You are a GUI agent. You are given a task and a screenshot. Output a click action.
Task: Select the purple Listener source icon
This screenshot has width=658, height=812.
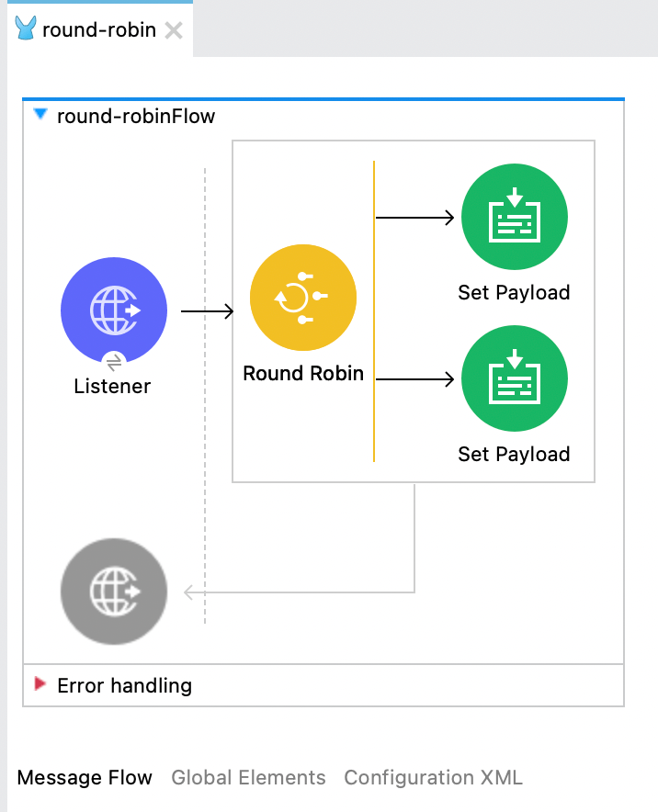pos(114,310)
